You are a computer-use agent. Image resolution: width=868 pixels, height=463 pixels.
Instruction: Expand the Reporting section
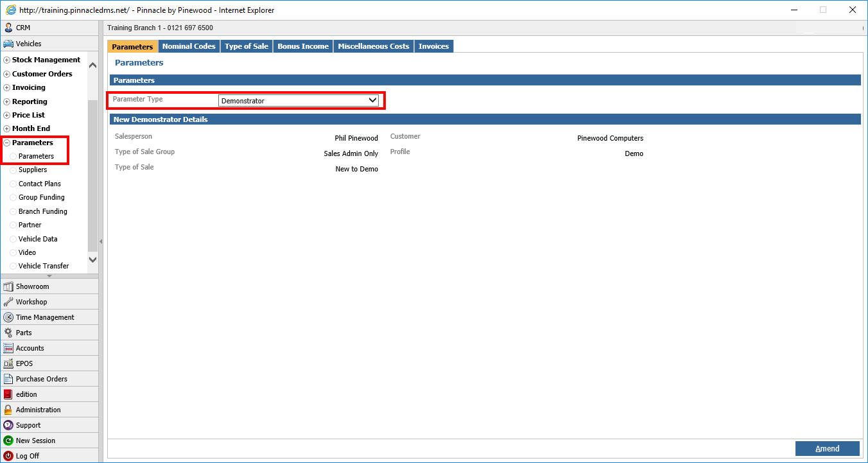(30, 101)
